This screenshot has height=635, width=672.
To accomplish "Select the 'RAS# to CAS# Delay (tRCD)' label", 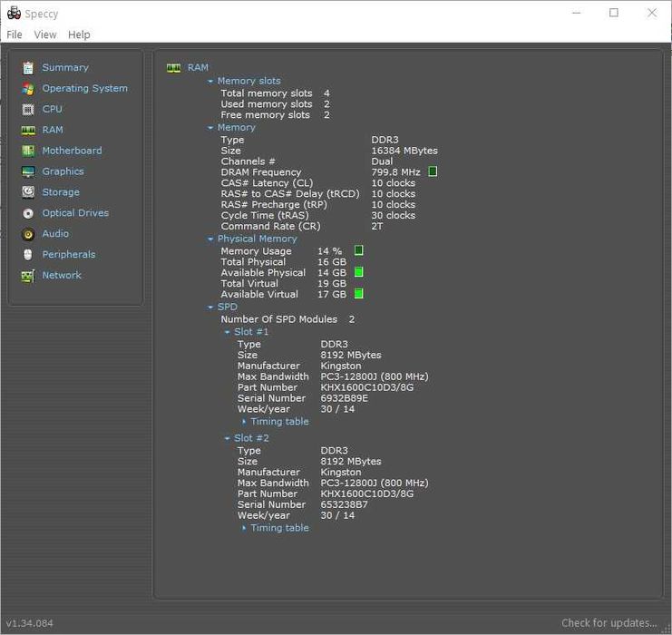I will (290, 194).
